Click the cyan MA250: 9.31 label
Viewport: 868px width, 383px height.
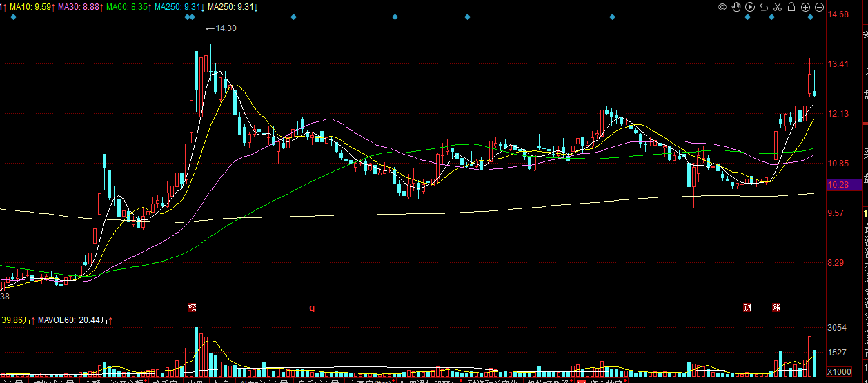pyautogui.click(x=180, y=7)
